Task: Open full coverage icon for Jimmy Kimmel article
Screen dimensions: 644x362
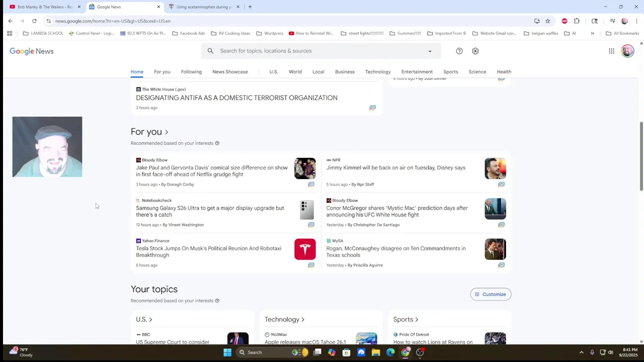Action: [501, 185]
